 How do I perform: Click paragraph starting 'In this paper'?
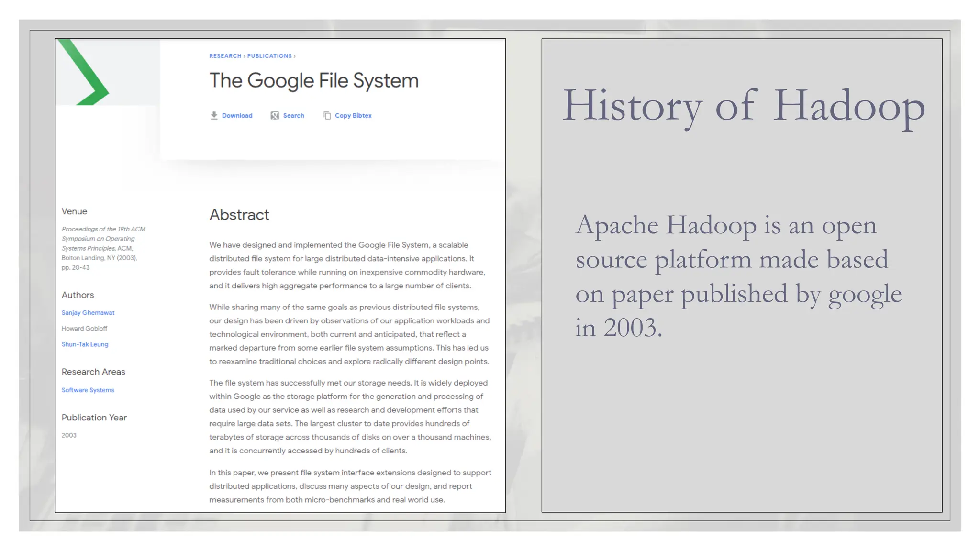(x=350, y=486)
